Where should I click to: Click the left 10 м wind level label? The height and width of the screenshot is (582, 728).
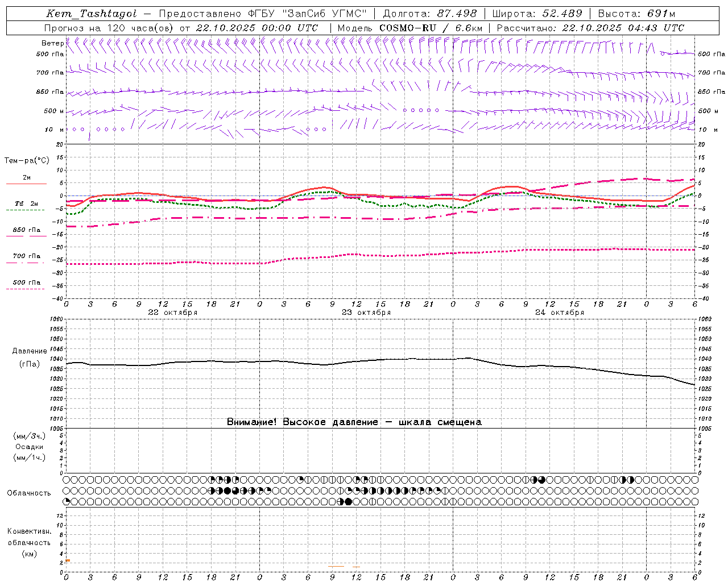click(x=55, y=130)
